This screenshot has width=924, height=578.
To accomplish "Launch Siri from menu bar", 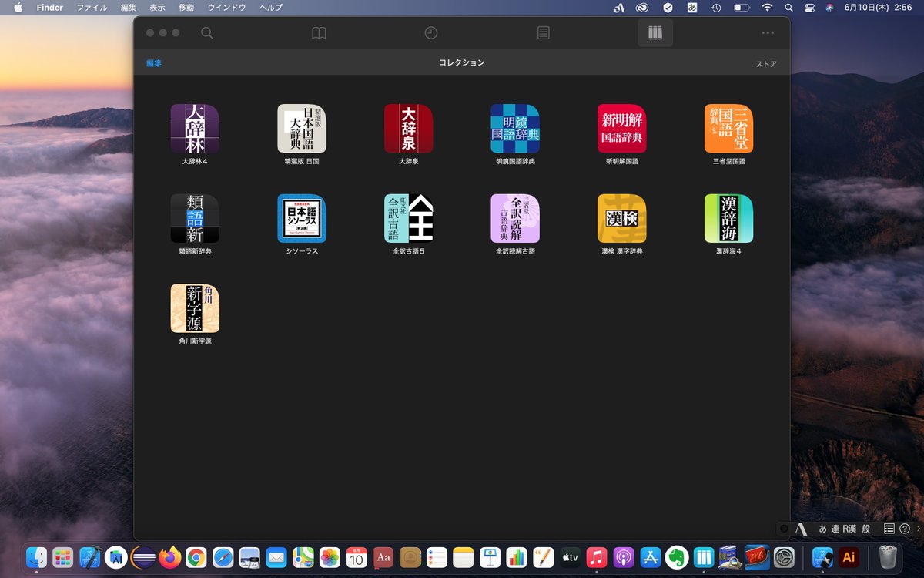I will (829, 8).
